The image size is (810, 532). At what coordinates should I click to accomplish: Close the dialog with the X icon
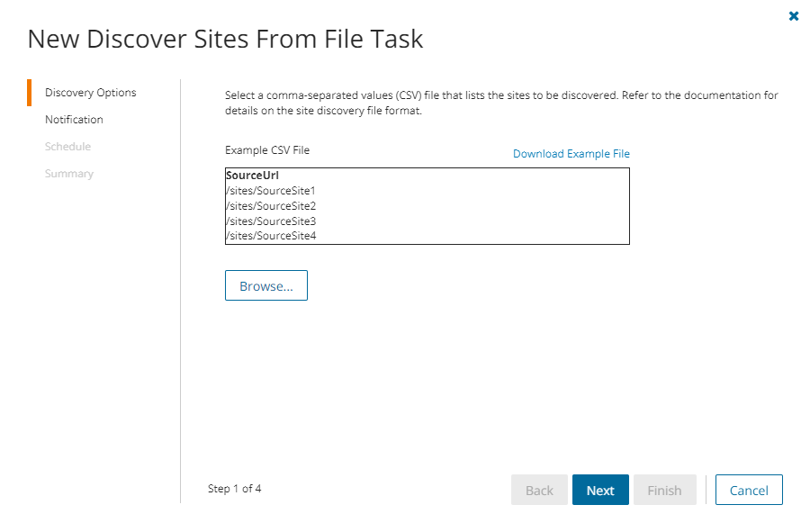click(794, 16)
